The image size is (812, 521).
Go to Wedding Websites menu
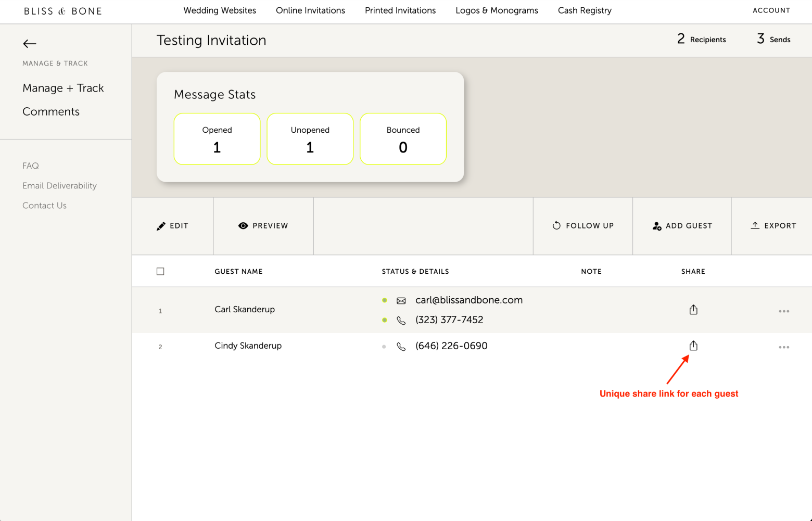point(220,10)
